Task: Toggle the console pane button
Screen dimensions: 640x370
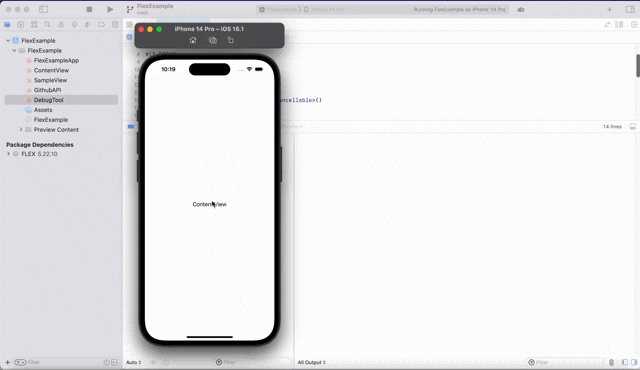Action: tap(634, 362)
